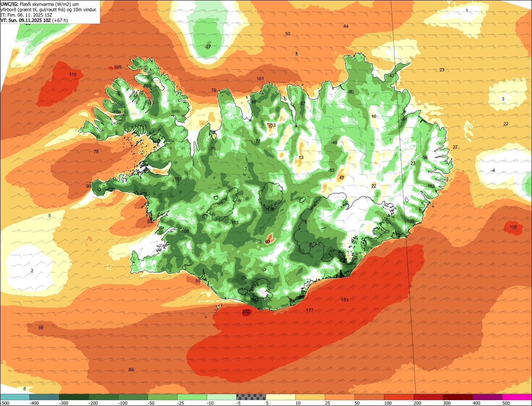
Task: Click the map value 108 in the Westfjords
Action: (x=117, y=112)
